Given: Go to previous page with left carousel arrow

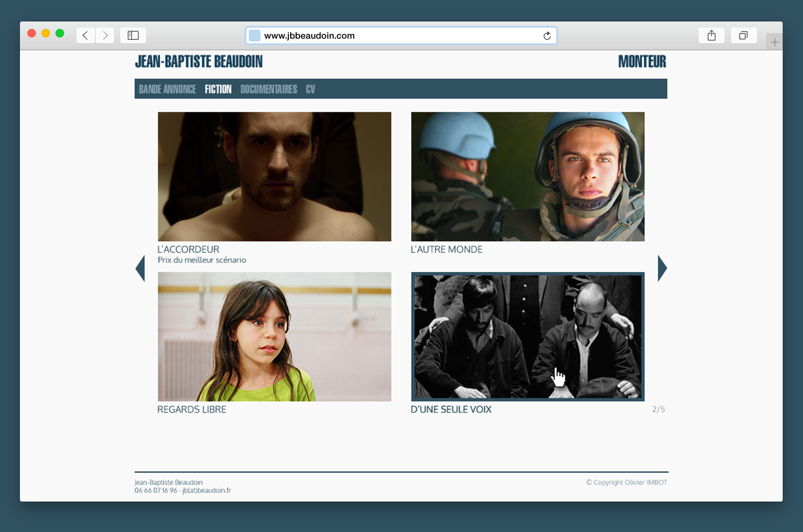Looking at the screenshot, I should pos(140,268).
